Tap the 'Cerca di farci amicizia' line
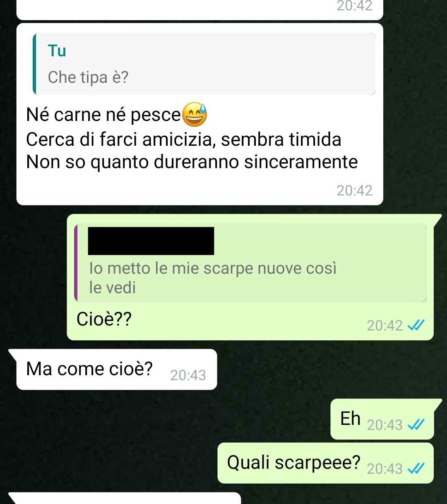Viewport: 447px width, 504px height. coord(183,139)
